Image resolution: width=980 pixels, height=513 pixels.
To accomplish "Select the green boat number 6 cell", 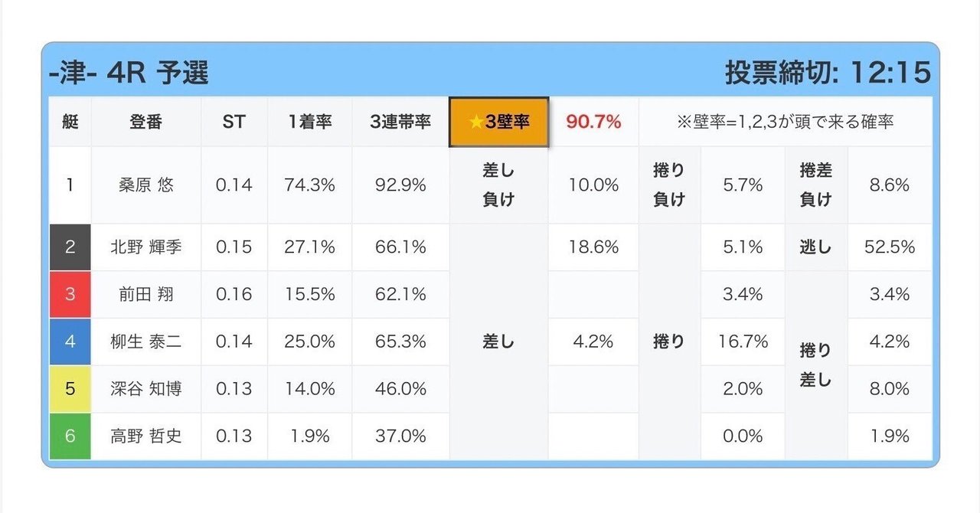I will tap(70, 436).
